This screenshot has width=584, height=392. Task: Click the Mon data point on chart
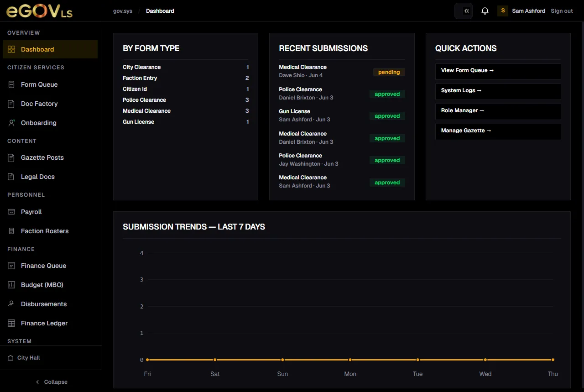[x=350, y=360]
